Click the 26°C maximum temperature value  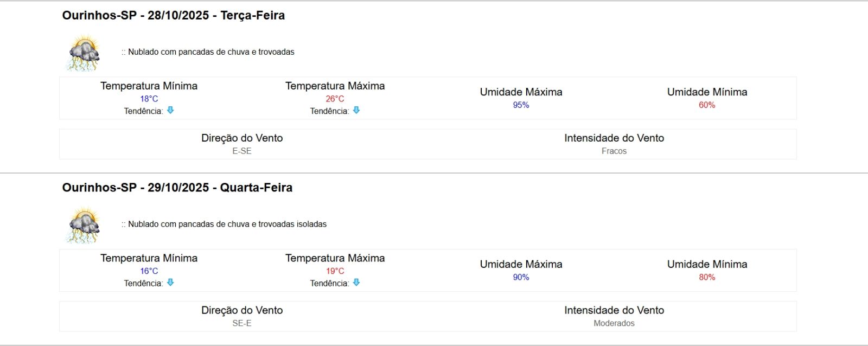point(335,99)
